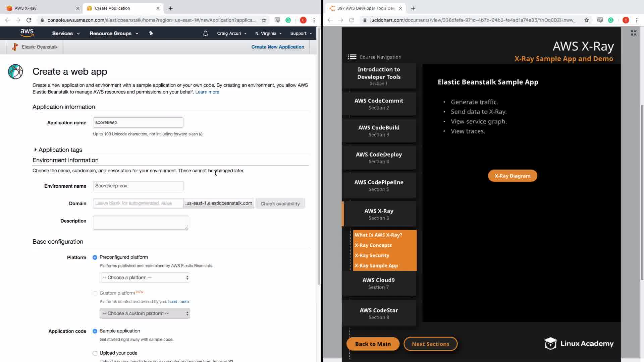Open the Resource Groups menu
This screenshot has width=644, height=362.
[x=114, y=34]
